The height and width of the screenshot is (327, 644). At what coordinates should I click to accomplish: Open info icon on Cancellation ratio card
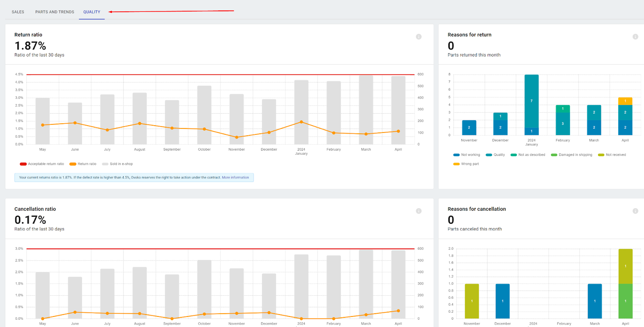point(419,211)
